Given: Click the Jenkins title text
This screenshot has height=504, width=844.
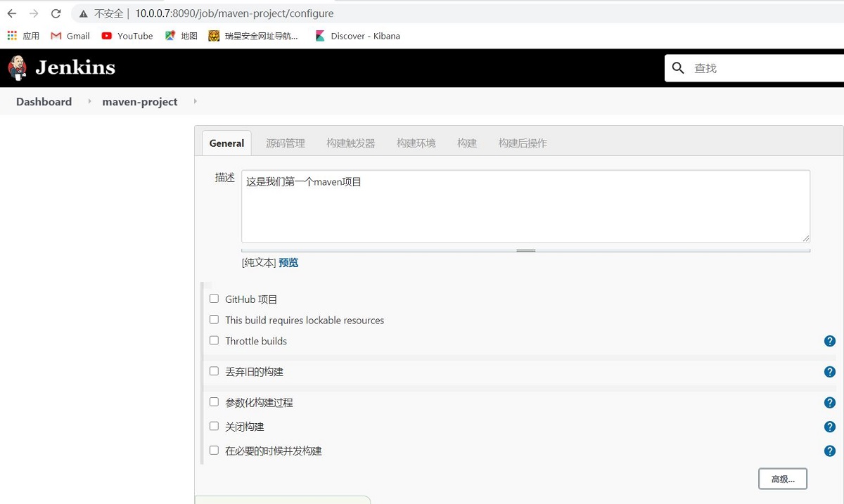Looking at the screenshot, I should [x=75, y=67].
